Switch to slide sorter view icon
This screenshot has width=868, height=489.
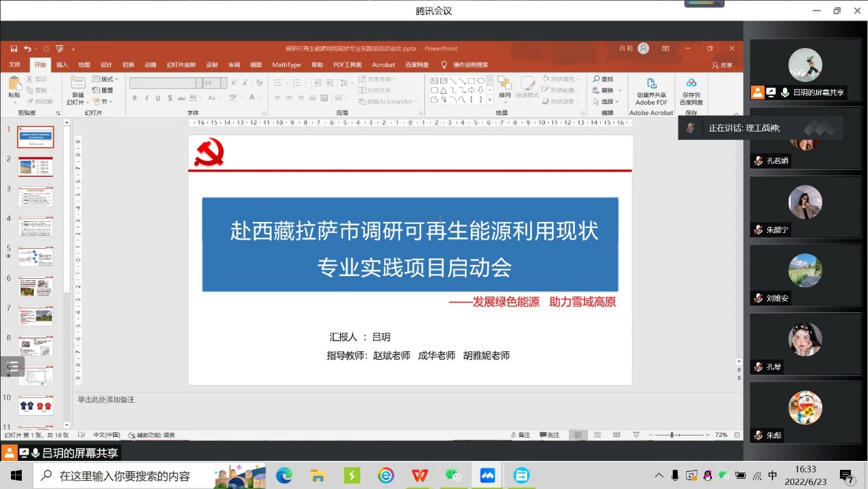click(598, 435)
